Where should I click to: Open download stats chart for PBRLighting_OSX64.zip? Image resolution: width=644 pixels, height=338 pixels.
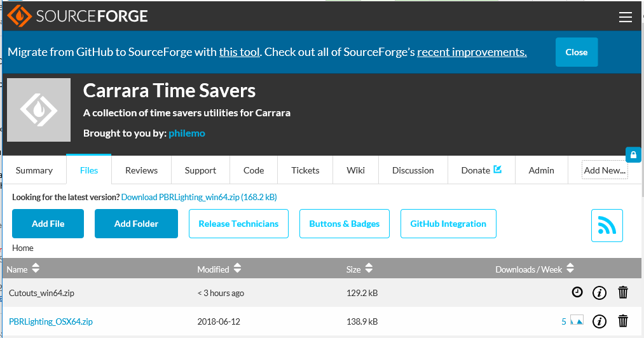click(577, 321)
